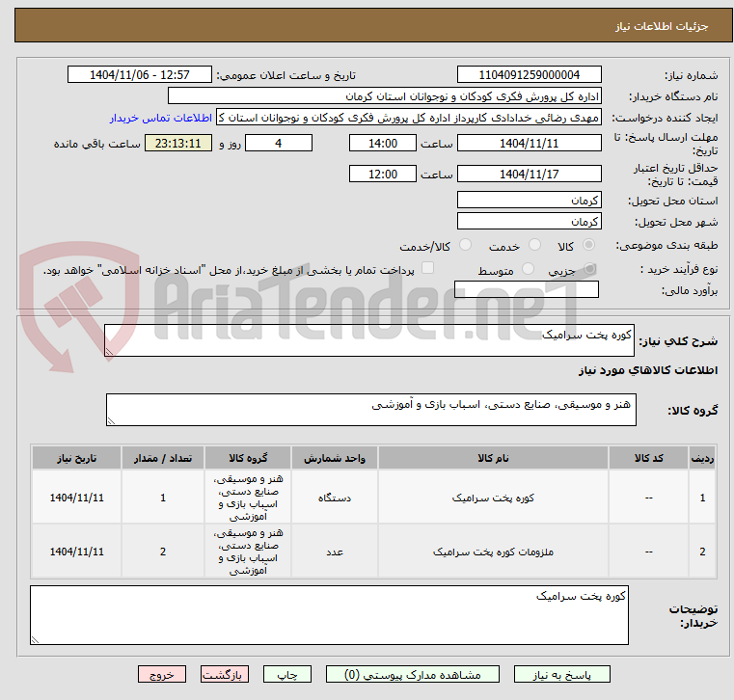The width and height of the screenshot is (734, 700).
Task: Click row 2 item 'ملزومات کوره پخت سرامیک'
Action: point(493,552)
